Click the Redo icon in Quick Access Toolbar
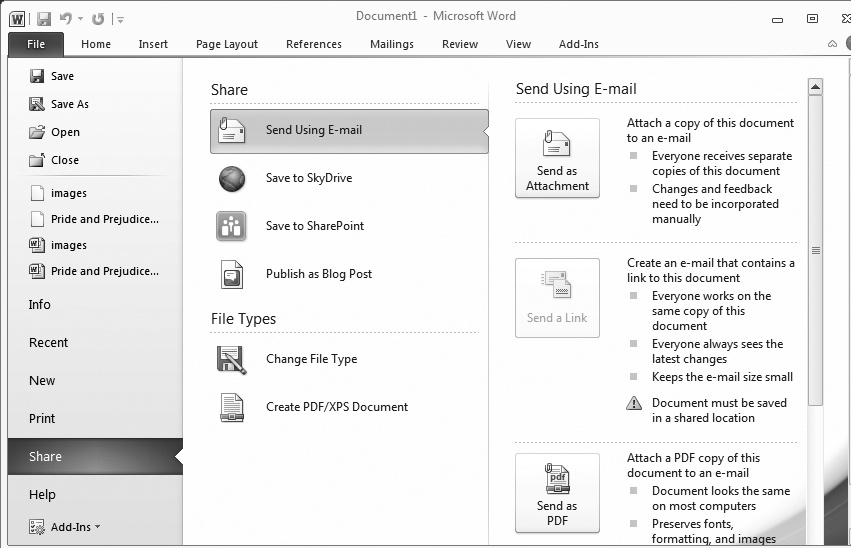 (98, 19)
